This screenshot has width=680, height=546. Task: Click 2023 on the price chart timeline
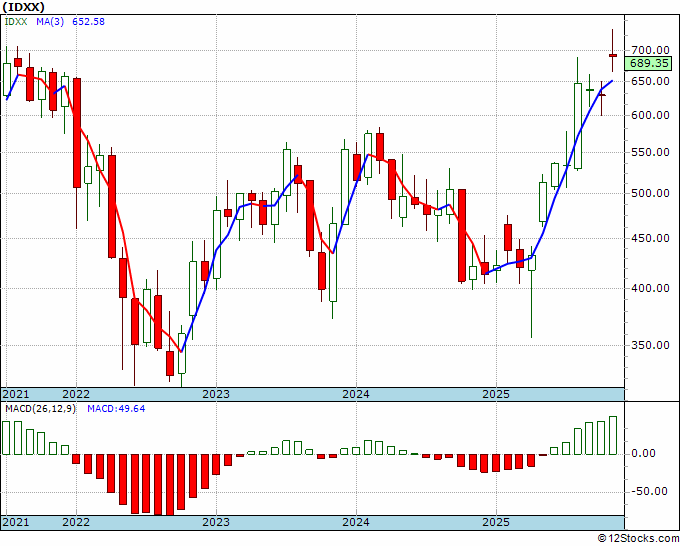[x=216, y=394]
